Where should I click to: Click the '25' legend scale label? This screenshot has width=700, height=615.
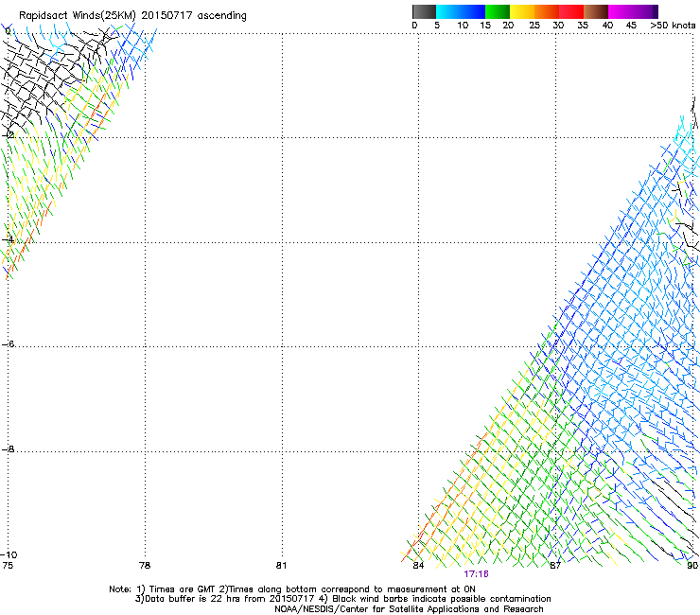(x=534, y=26)
